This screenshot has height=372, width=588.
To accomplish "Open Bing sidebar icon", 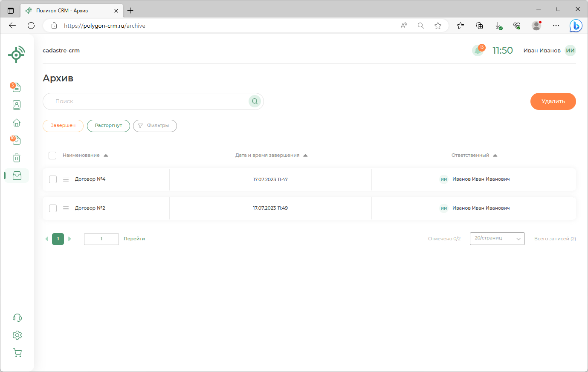I will point(576,26).
